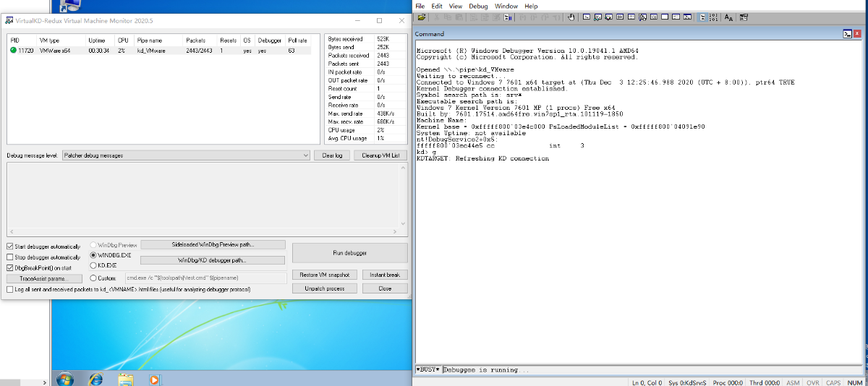Click the TraceAssist params button
The image size is (868, 386).
click(x=45, y=278)
